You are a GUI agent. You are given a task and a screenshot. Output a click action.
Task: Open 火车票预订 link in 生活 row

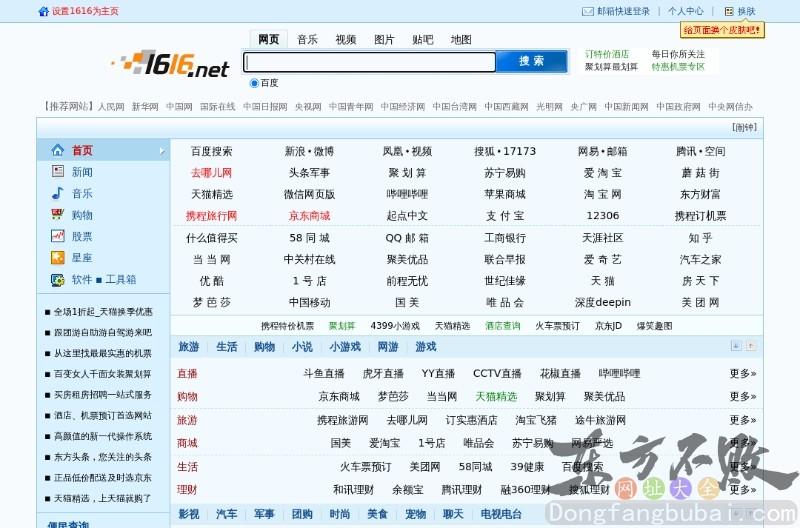365,467
